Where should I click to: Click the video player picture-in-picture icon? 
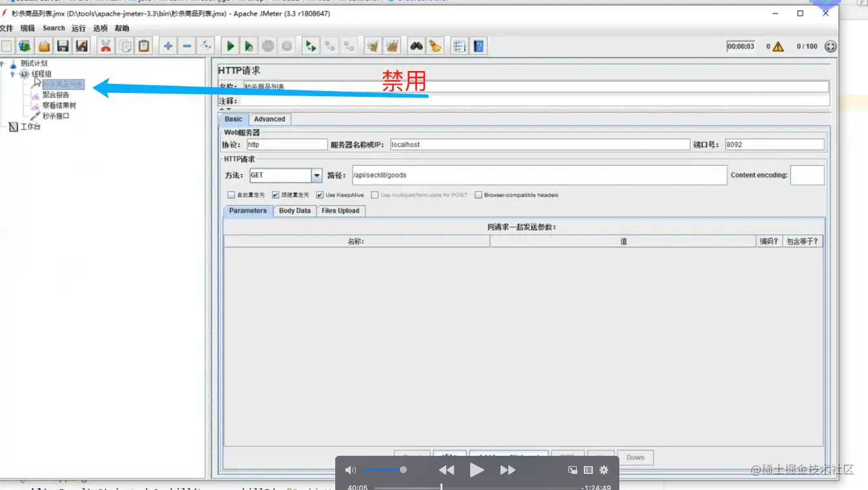coord(573,470)
